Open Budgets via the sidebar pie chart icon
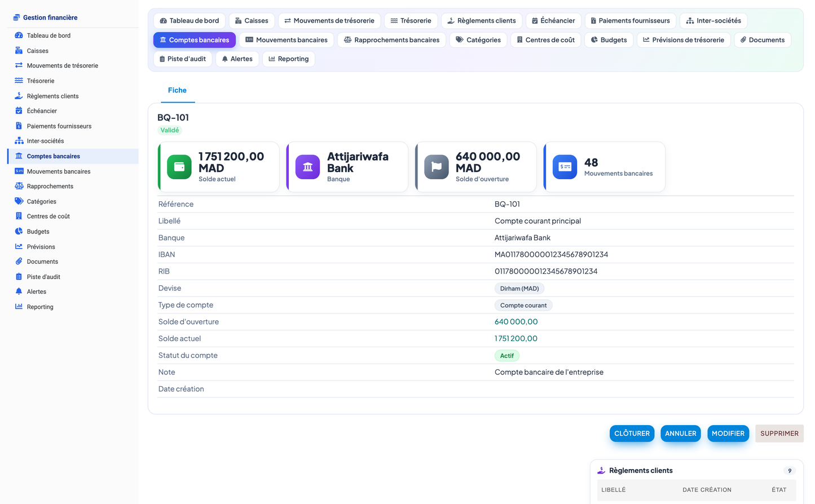 pyautogui.click(x=19, y=231)
